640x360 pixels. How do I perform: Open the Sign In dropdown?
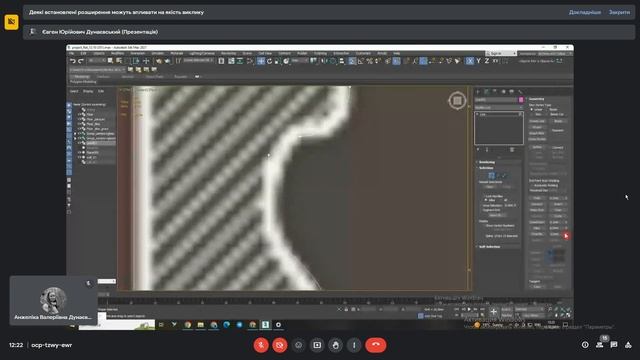point(501,53)
